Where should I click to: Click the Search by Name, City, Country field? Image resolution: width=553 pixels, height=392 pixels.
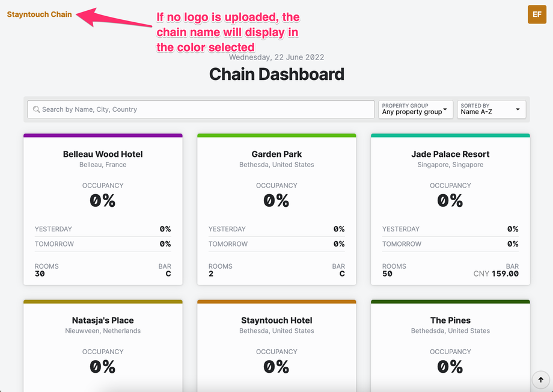point(204,109)
